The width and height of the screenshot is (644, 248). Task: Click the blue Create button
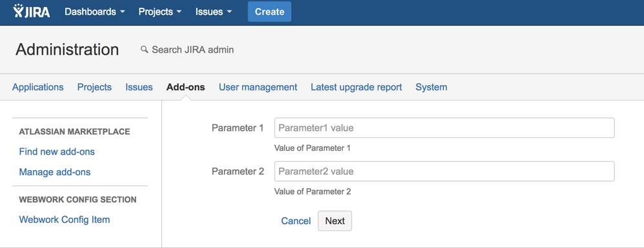270,12
